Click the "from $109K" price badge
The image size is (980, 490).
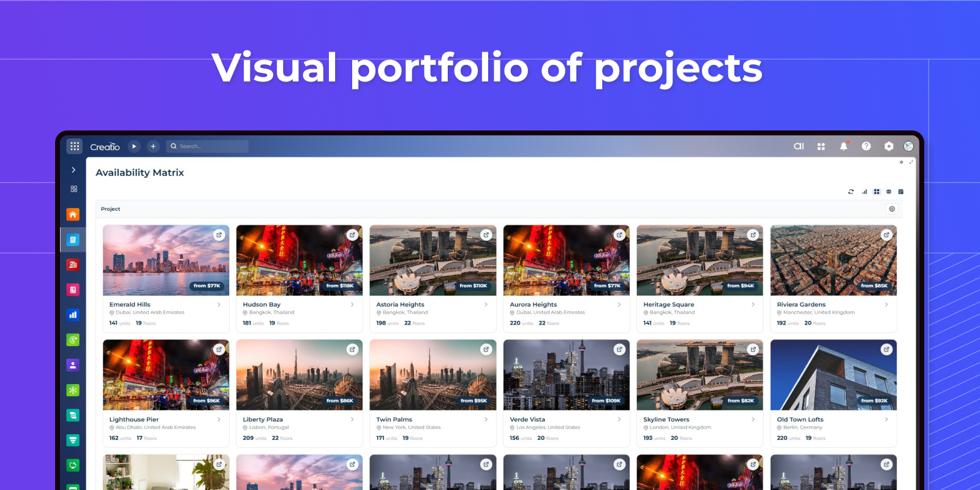pyautogui.click(x=606, y=401)
